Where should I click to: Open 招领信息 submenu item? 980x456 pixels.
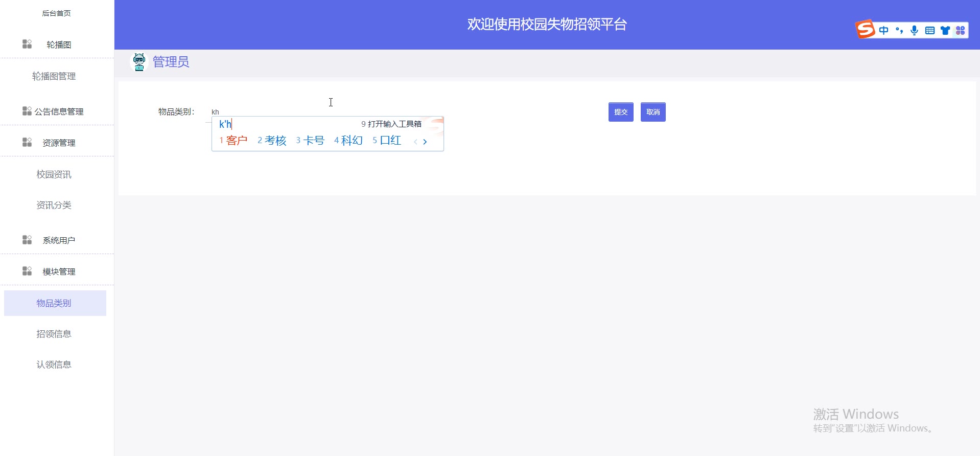[x=54, y=334]
